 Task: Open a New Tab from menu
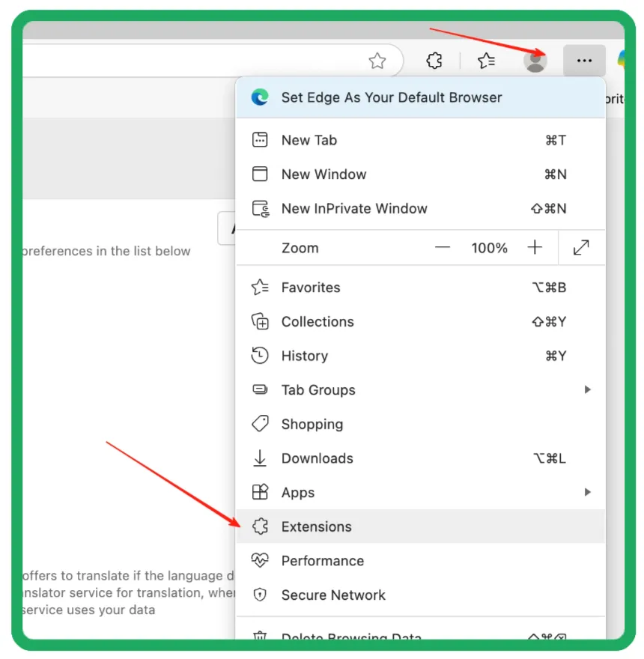tap(309, 140)
